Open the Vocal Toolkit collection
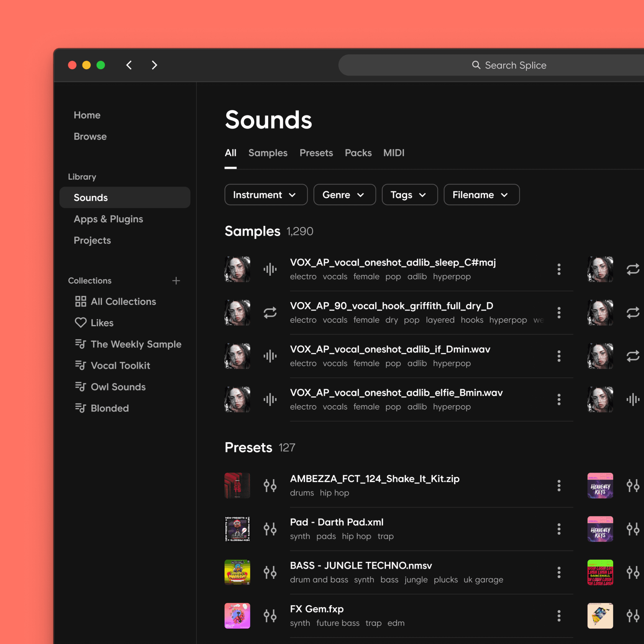Image resolution: width=644 pixels, height=644 pixels. tap(120, 365)
